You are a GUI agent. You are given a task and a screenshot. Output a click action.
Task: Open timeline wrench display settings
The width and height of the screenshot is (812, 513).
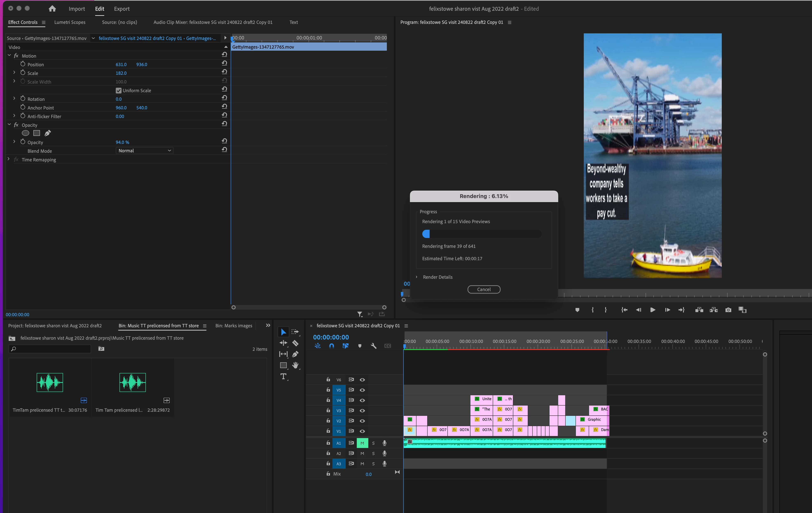click(374, 346)
